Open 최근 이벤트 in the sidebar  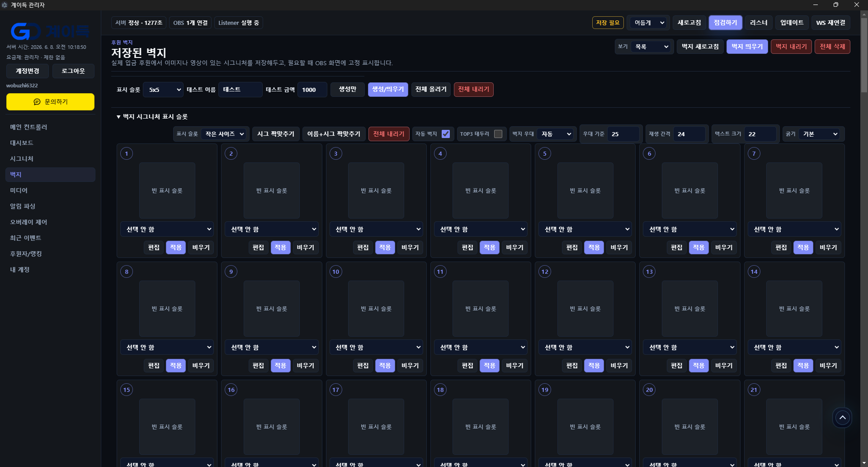pos(50,238)
